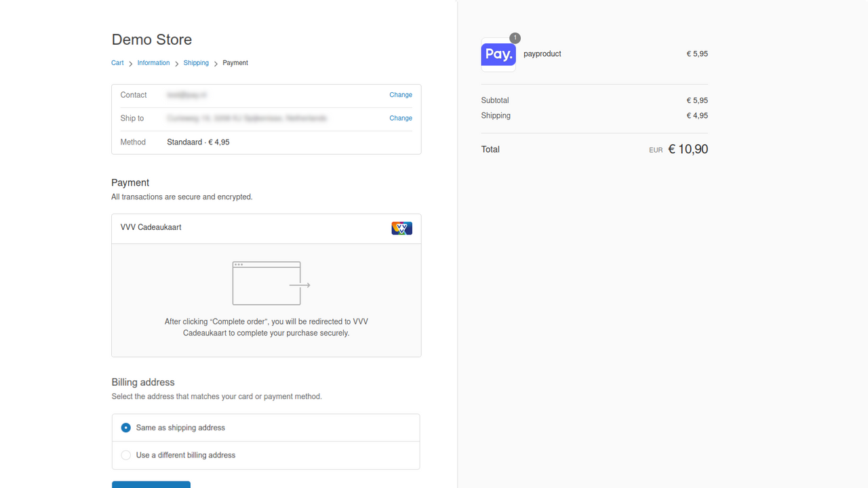Screen dimensions: 868x488
Task: Change the contact email
Action: pyautogui.click(x=401, y=95)
